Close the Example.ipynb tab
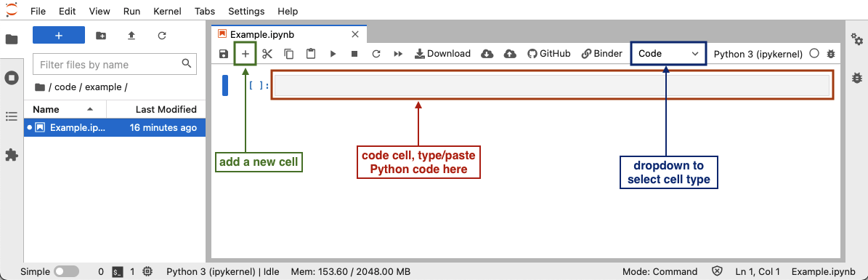This screenshot has width=868, height=280. click(356, 34)
